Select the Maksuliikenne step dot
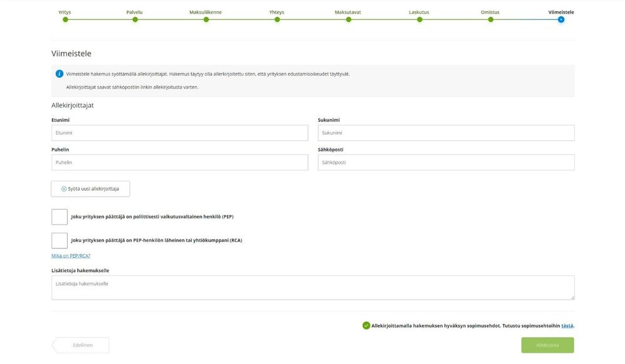625x364 pixels. (206, 19)
